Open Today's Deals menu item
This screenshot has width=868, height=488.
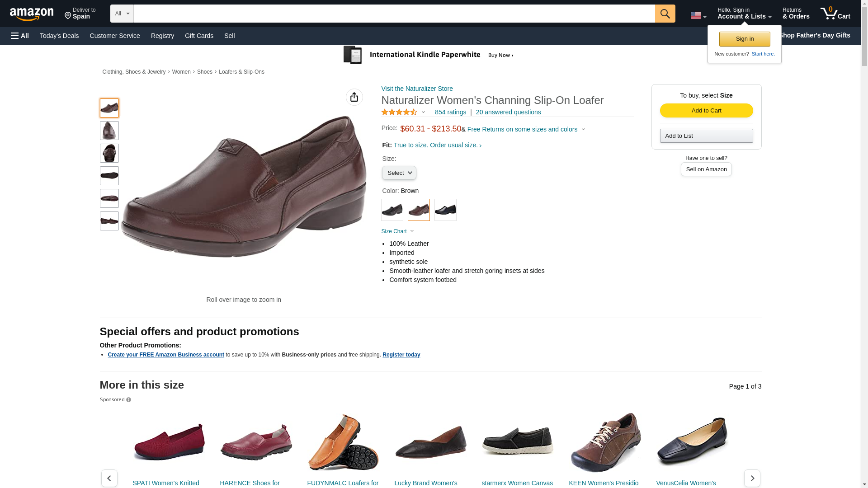click(59, 36)
